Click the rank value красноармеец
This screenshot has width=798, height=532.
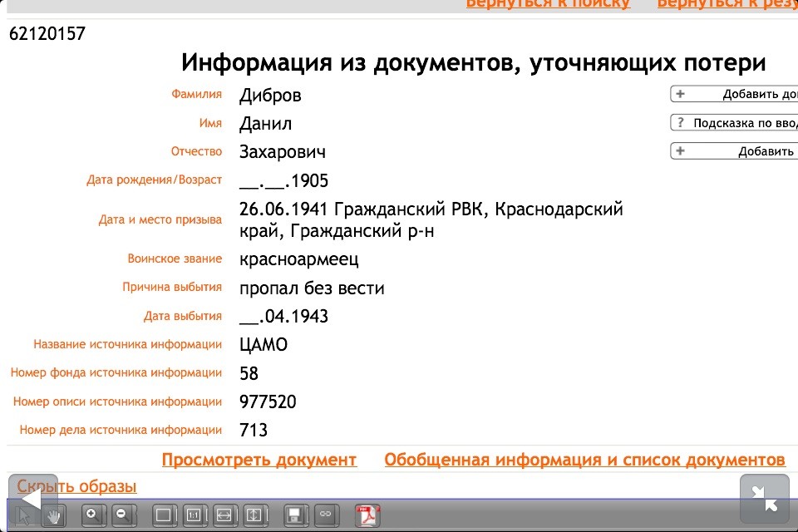(x=299, y=259)
